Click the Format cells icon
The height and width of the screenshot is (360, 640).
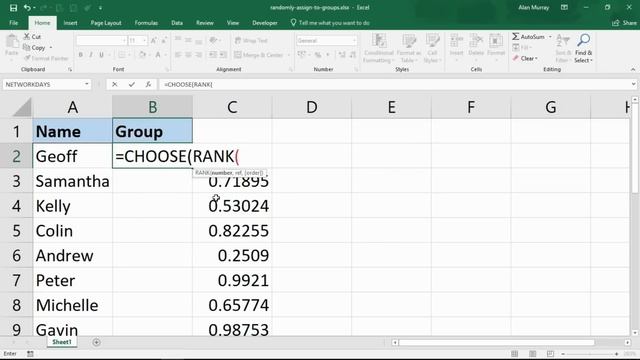[x=496, y=41]
